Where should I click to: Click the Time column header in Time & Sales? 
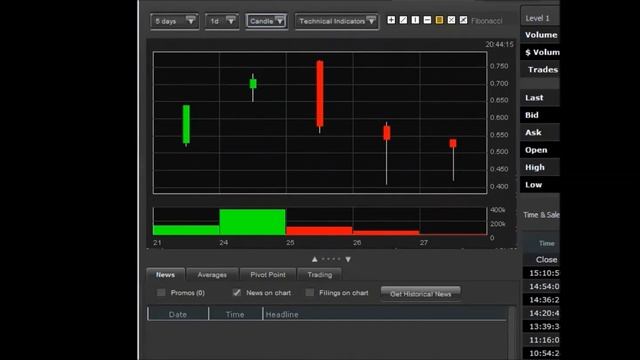tap(547, 244)
